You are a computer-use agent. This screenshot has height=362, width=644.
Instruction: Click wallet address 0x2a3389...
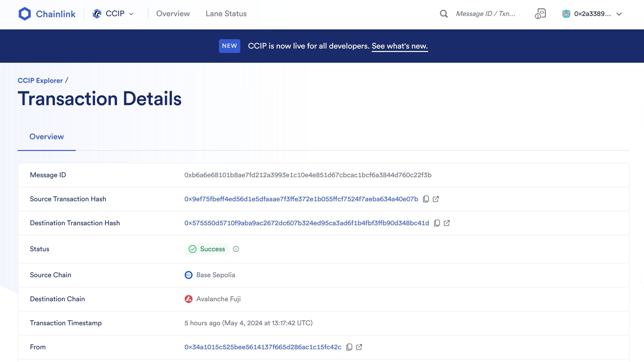[x=592, y=14]
